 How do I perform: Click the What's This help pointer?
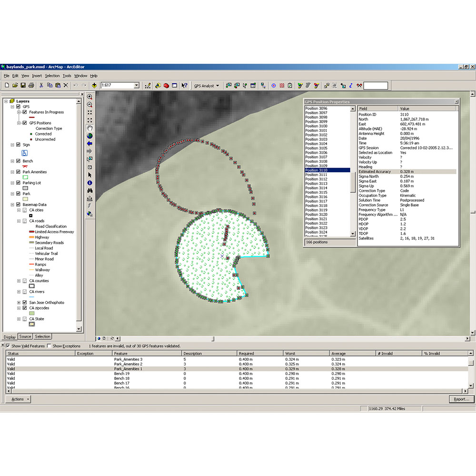(184, 86)
